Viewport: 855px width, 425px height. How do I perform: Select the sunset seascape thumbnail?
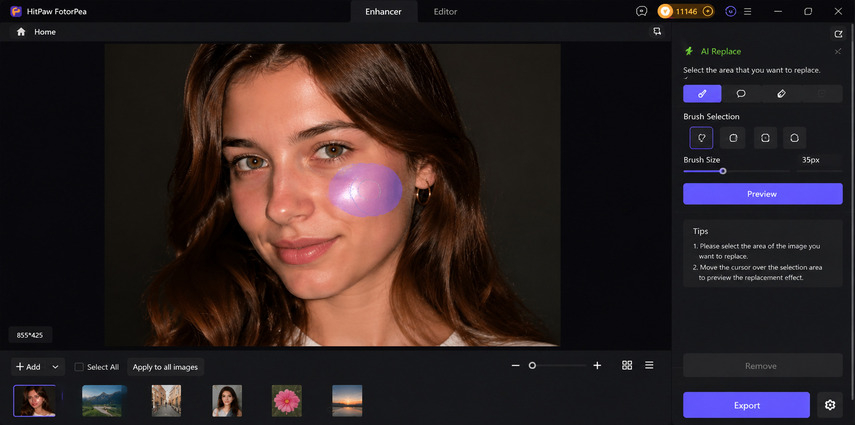pos(347,400)
